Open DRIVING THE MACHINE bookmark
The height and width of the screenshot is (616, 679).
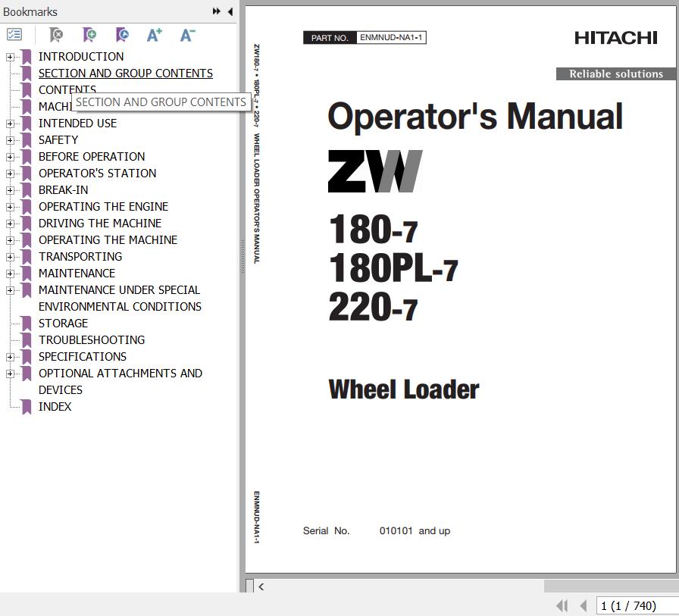coord(100,224)
